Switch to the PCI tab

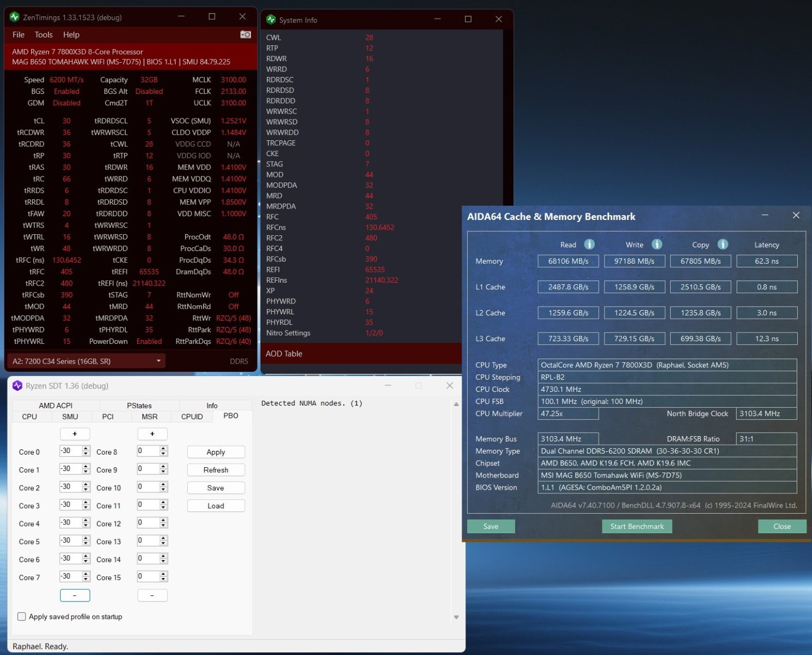tap(108, 416)
